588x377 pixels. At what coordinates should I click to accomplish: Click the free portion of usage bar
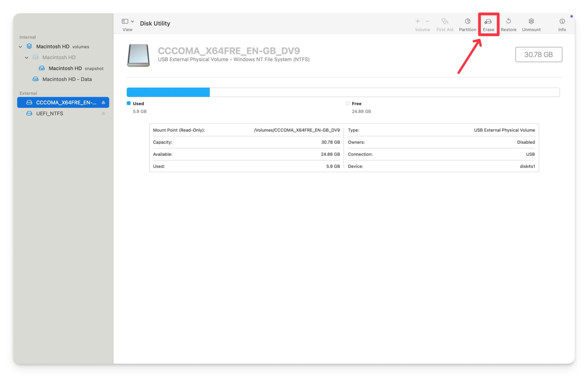(x=385, y=92)
